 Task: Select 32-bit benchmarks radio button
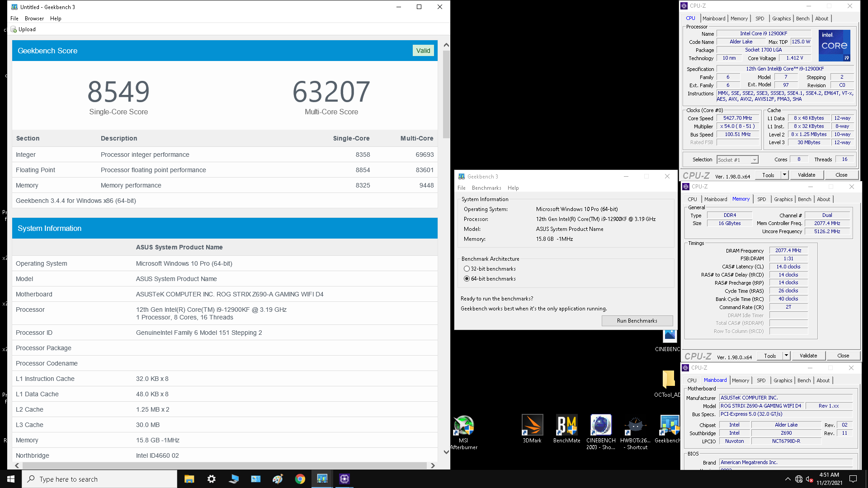coord(467,269)
